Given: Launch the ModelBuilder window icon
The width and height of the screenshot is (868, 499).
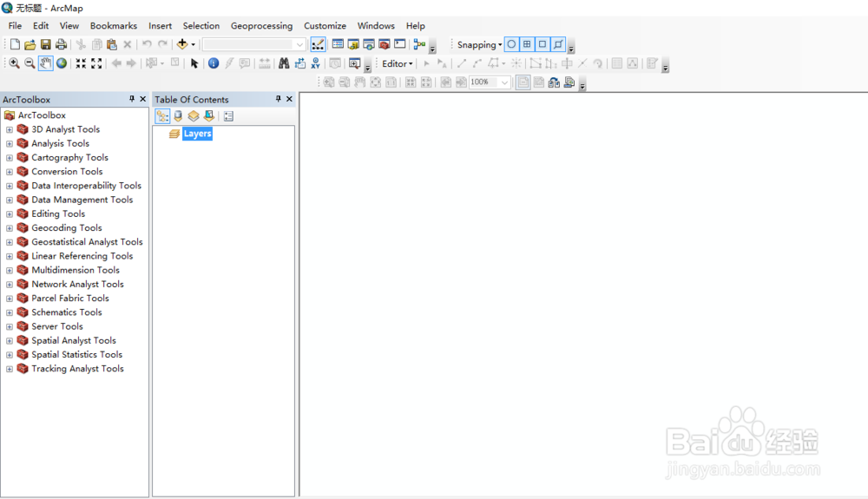Looking at the screenshot, I should coord(419,44).
